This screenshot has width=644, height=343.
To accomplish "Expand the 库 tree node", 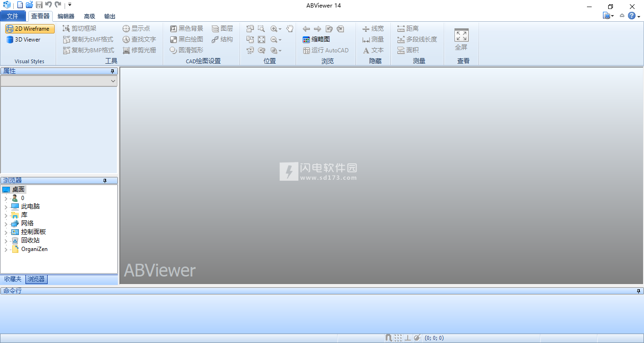I will click(x=6, y=215).
